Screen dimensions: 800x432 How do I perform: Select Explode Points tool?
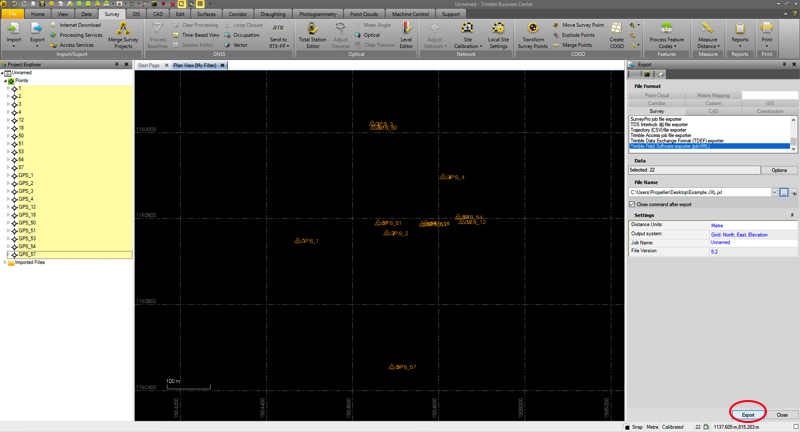coord(574,35)
